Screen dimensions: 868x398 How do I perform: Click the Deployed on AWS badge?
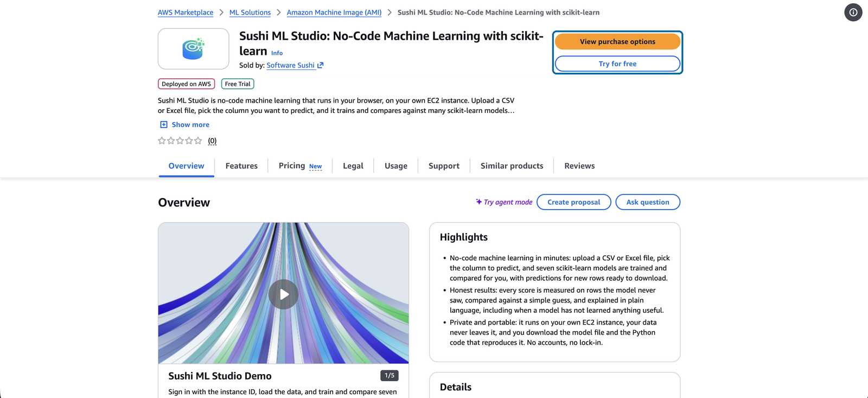186,84
